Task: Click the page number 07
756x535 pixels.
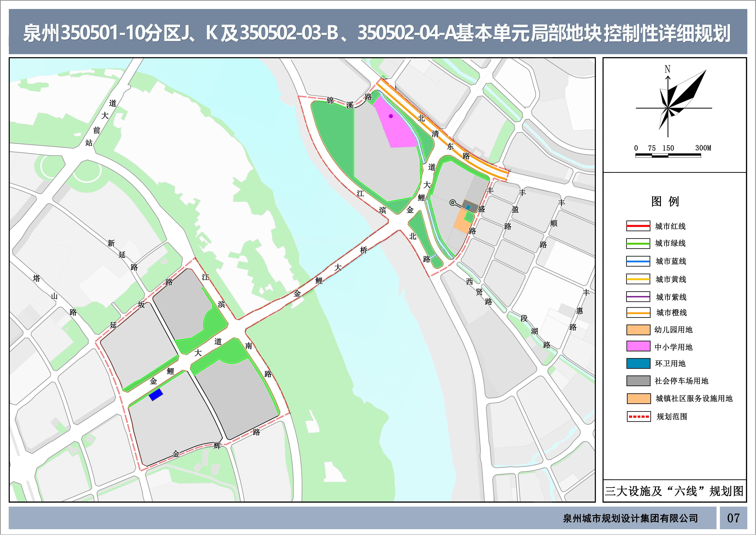Action: click(733, 518)
